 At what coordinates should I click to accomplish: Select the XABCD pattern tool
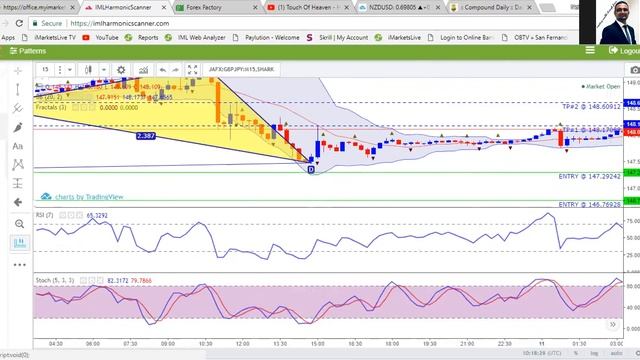[x=18, y=164]
